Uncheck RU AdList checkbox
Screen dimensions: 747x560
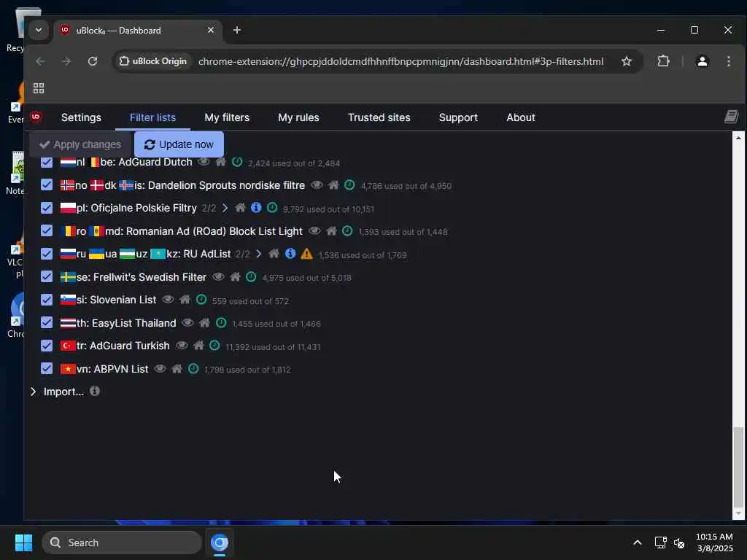(46, 254)
